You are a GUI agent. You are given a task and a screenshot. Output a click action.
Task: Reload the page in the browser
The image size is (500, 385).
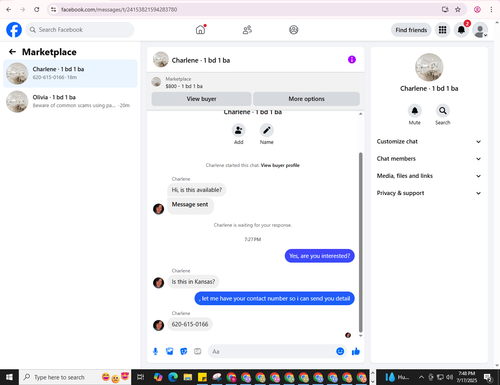coord(37,9)
